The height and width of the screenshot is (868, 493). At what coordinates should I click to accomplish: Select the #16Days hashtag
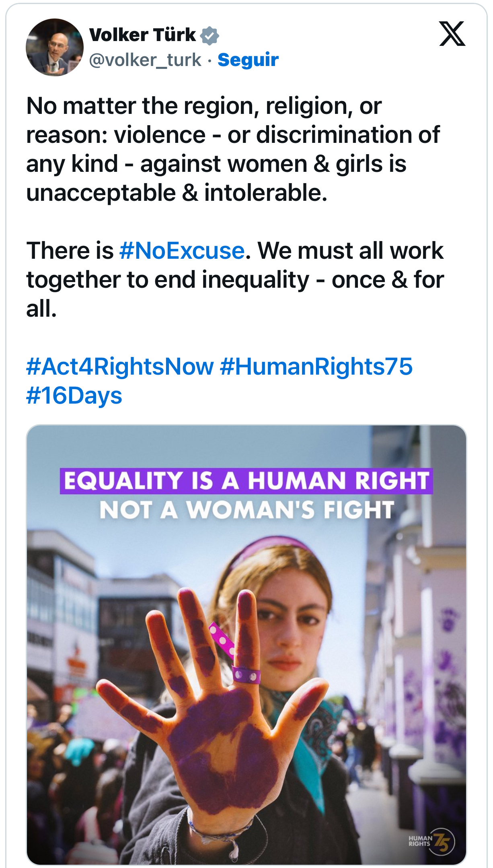pos(74,396)
